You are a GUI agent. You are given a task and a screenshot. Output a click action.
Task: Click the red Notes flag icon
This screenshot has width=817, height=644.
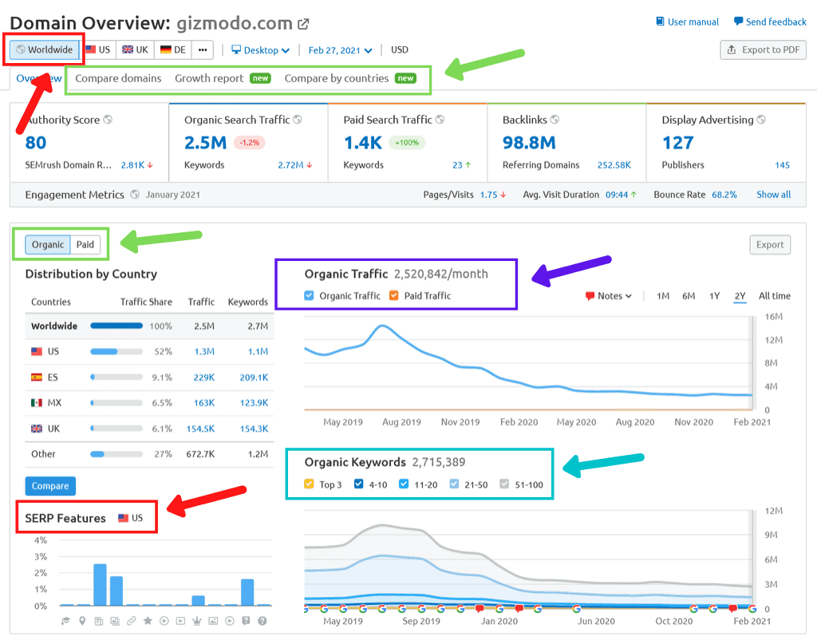click(x=590, y=296)
